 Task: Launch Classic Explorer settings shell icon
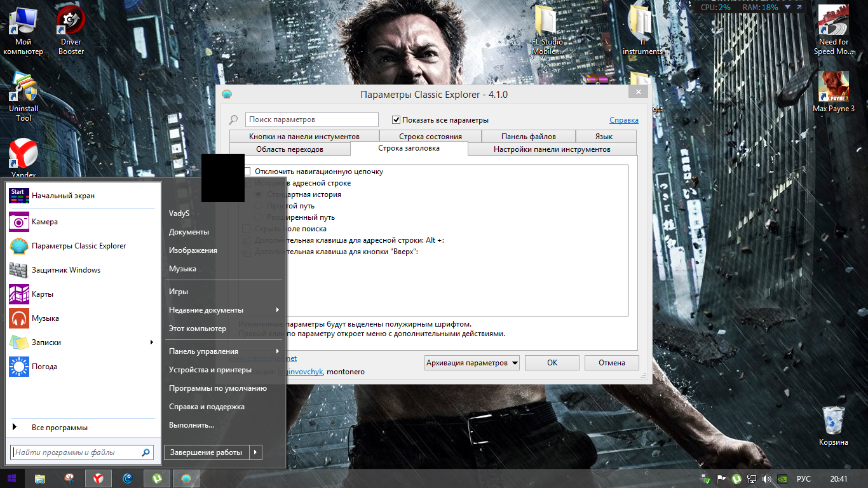19,246
